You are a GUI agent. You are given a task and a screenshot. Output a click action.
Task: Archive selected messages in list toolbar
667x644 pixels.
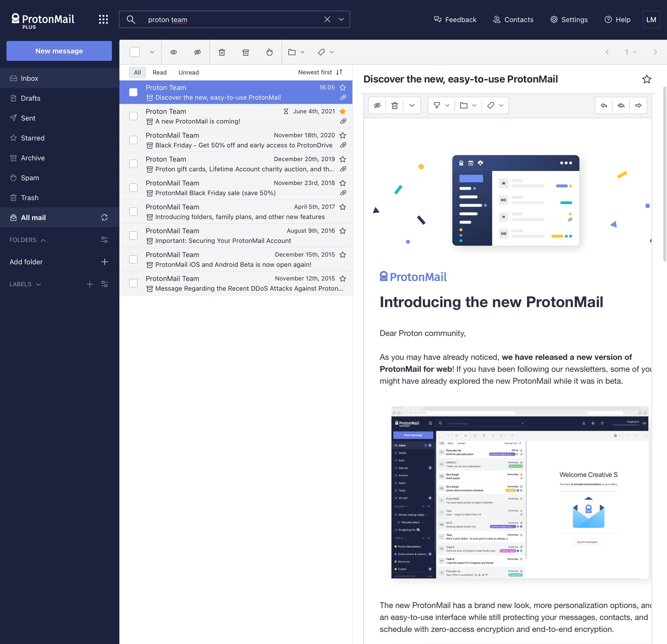246,52
